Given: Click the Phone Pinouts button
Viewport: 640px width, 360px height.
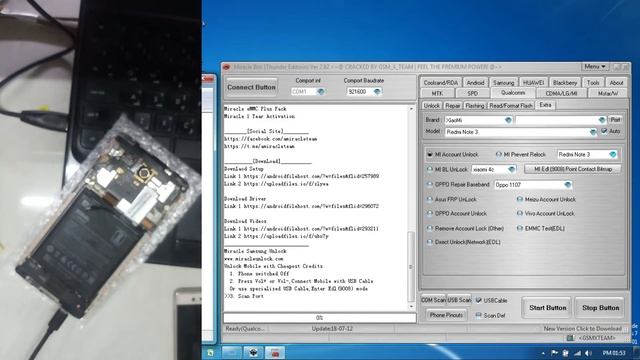Looking at the screenshot, I should coord(446,315).
